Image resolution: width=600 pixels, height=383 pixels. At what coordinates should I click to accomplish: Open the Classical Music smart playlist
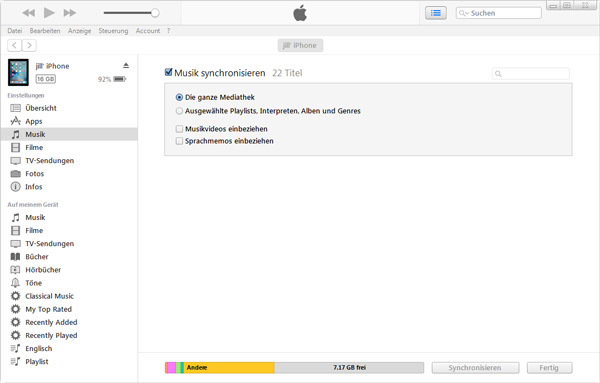[x=69, y=296]
